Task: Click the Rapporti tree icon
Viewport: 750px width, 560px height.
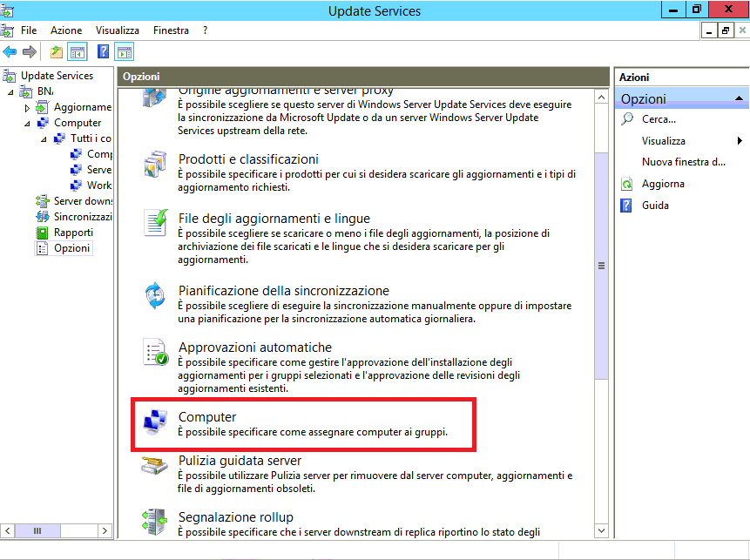Action: click(x=42, y=233)
